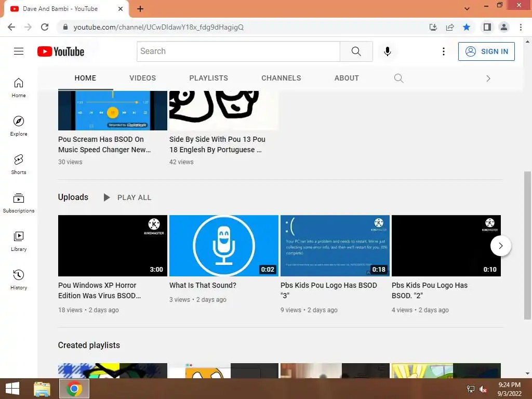Open Pou Scream Has BSOD video title
Image resolution: width=532 pixels, height=399 pixels.
104,144
